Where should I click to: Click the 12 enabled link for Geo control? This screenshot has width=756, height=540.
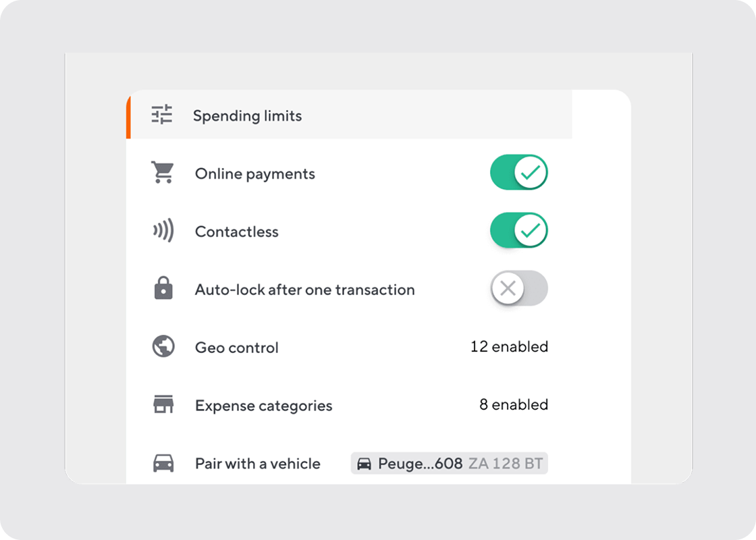pyautogui.click(x=510, y=347)
